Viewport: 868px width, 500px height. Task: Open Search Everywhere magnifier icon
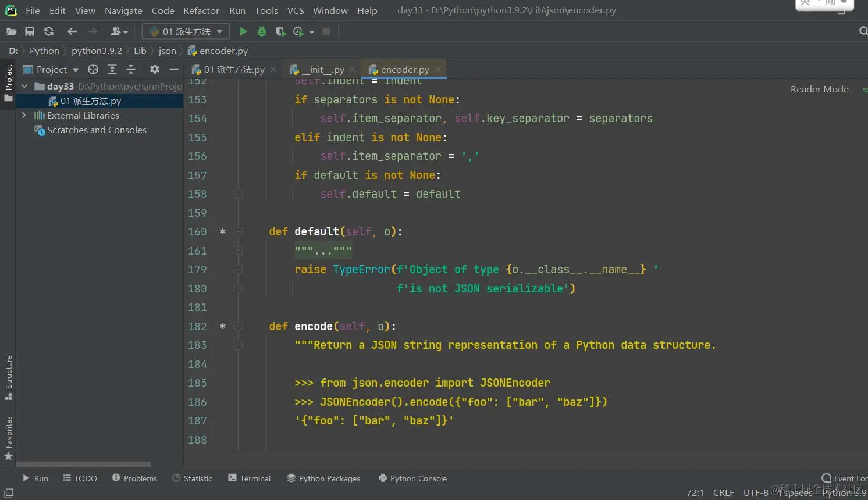tap(863, 31)
